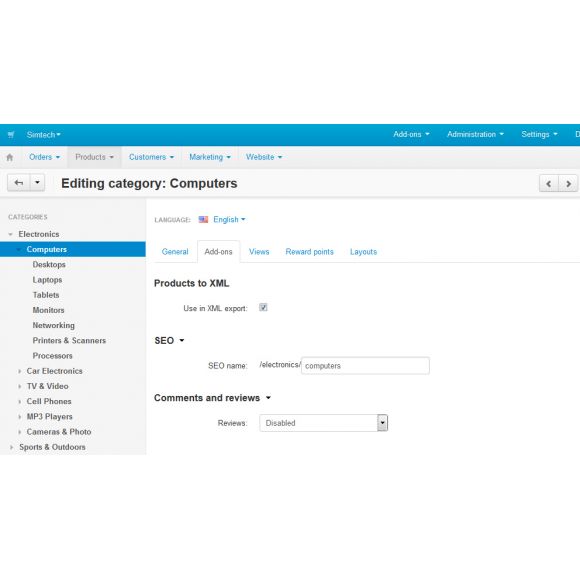The image size is (580, 580).
Task: Open the Processors category
Action: click(x=53, y=356)
